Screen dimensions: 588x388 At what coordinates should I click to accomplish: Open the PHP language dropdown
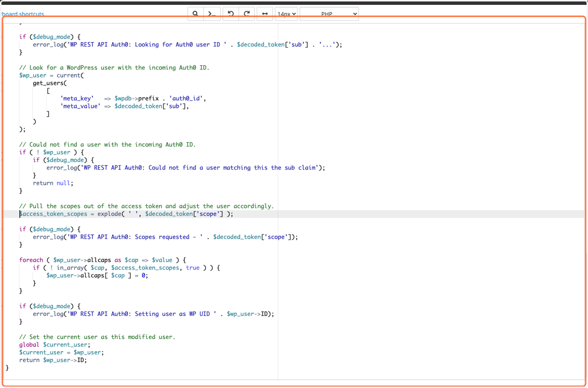[329, 14]
